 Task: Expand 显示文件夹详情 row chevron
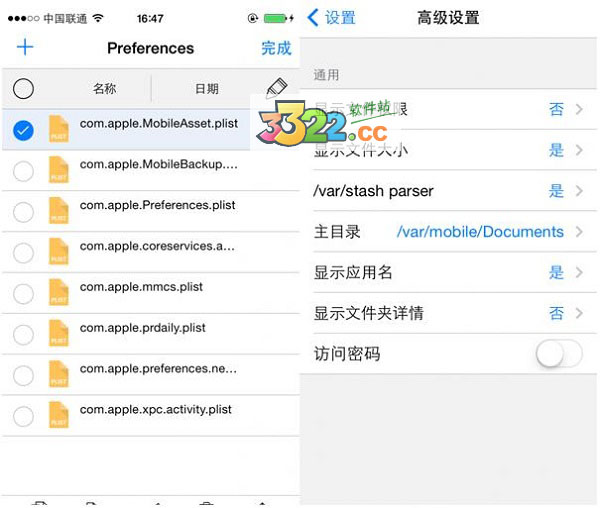point(579,313)
